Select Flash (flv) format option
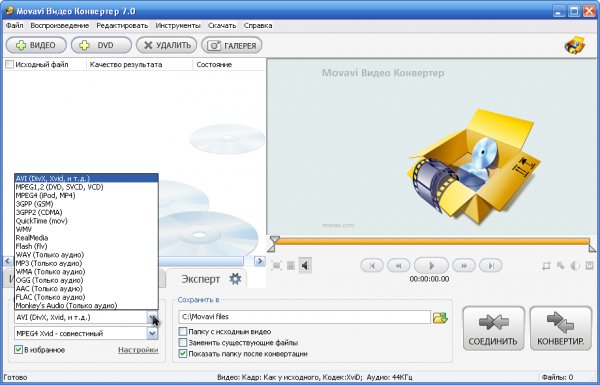The width and height of the screenshot is (600, 385). point(86,246)
